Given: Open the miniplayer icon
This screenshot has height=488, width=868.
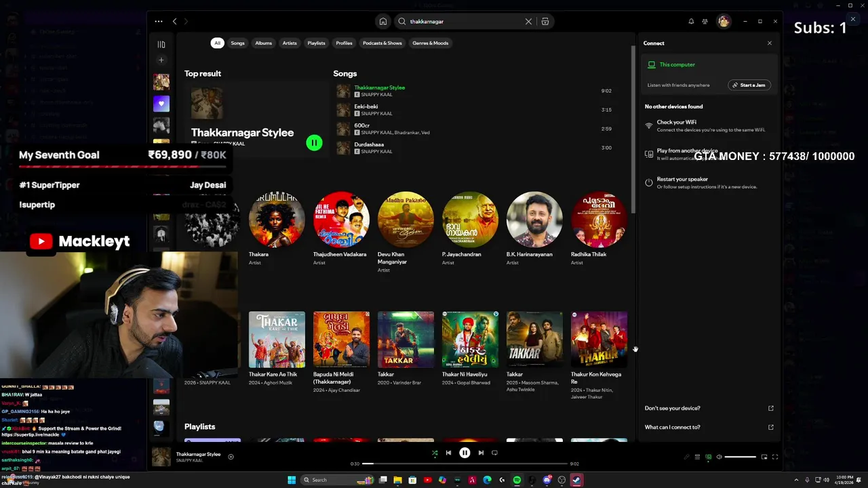Looking at the screenshot, I should [x=764, y=457].
